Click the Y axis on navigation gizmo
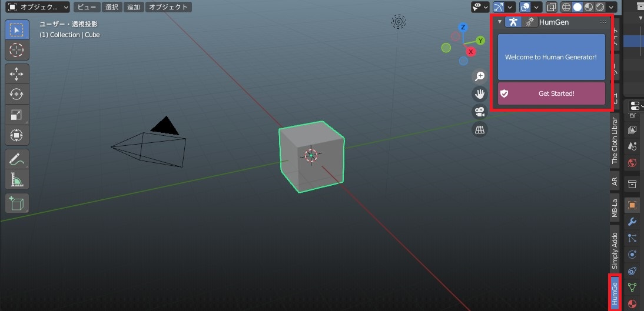644x311 pixels. click(x=480, y=40)
